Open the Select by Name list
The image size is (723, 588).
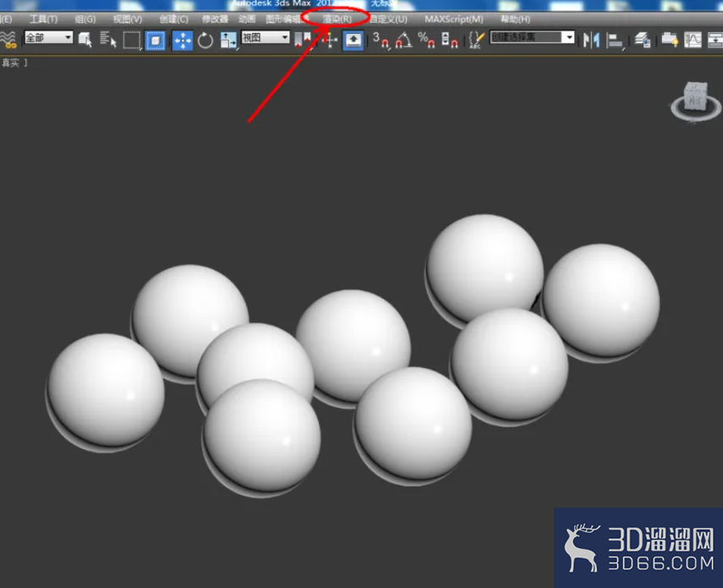tap(108, 40)
